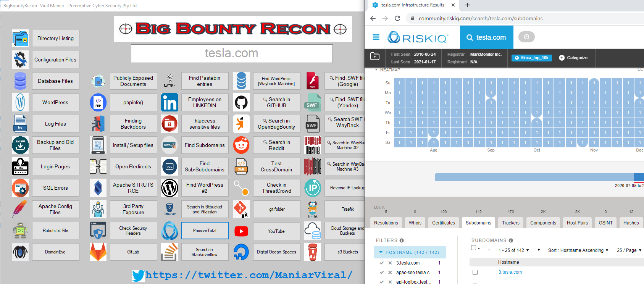Click the red S3 bucket icon
Viewport: 644px width, 284px height.
pyautogui.click(x=313, y=252)
